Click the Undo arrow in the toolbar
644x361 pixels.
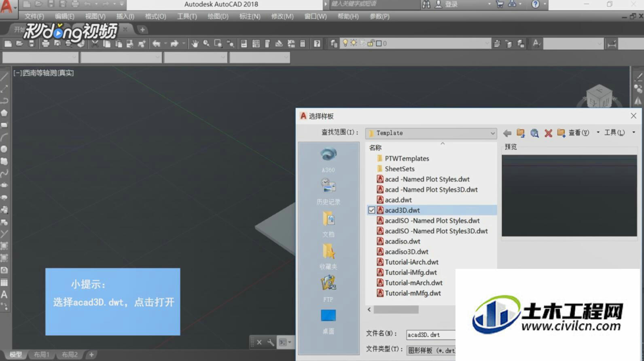click(156, 44)
